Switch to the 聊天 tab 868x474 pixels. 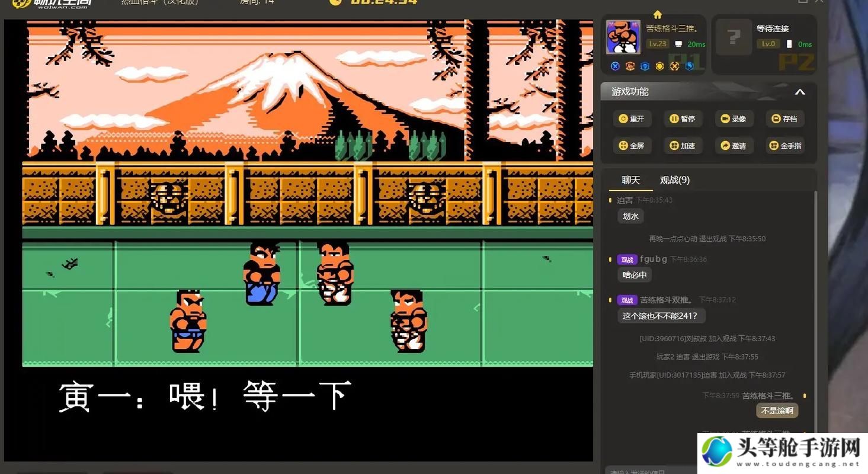coord(630,180)
